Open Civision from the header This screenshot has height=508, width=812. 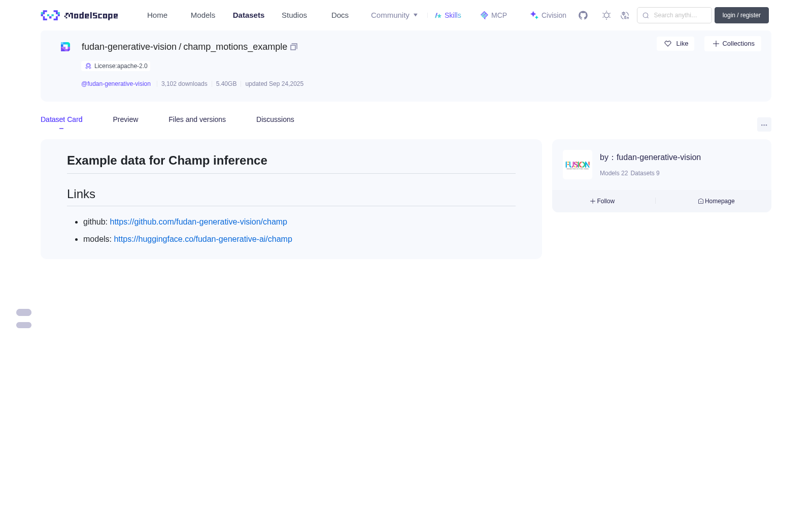point(548,15)
